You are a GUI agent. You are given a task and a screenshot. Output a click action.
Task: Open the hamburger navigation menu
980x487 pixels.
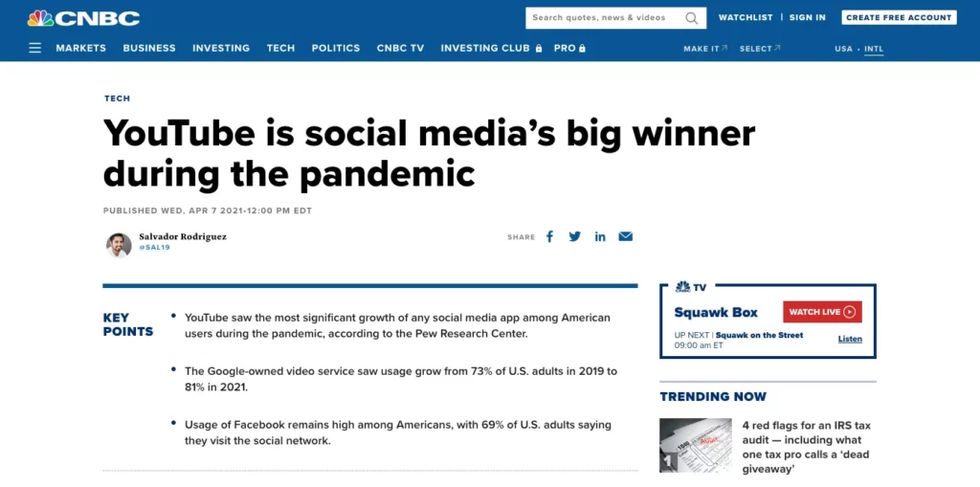coord(35,48)
